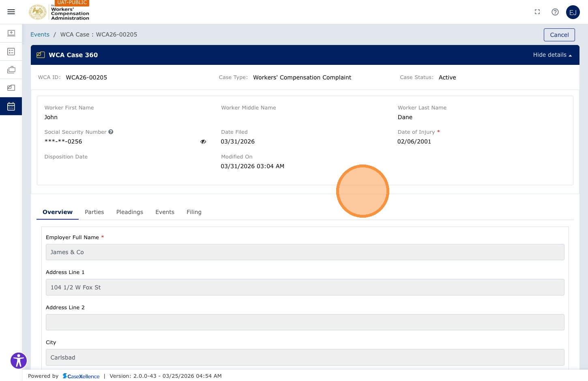Go to the Events breadcrumb link

coord(40,34)
